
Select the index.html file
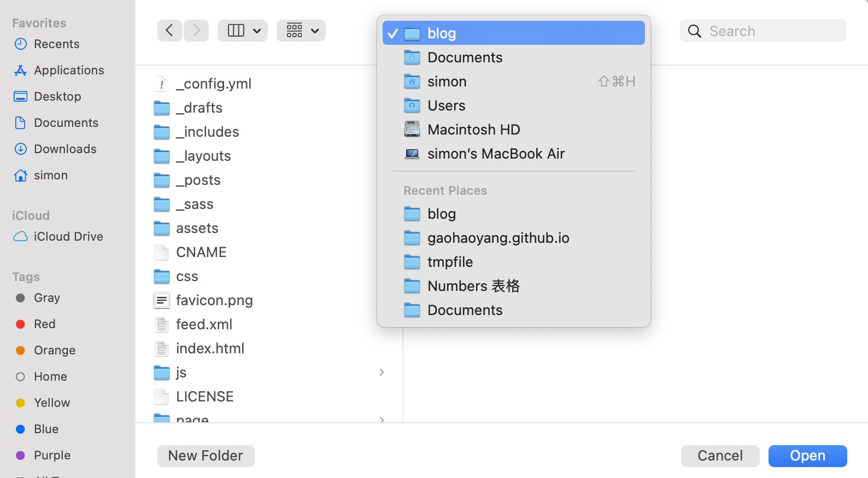[210, 348]
